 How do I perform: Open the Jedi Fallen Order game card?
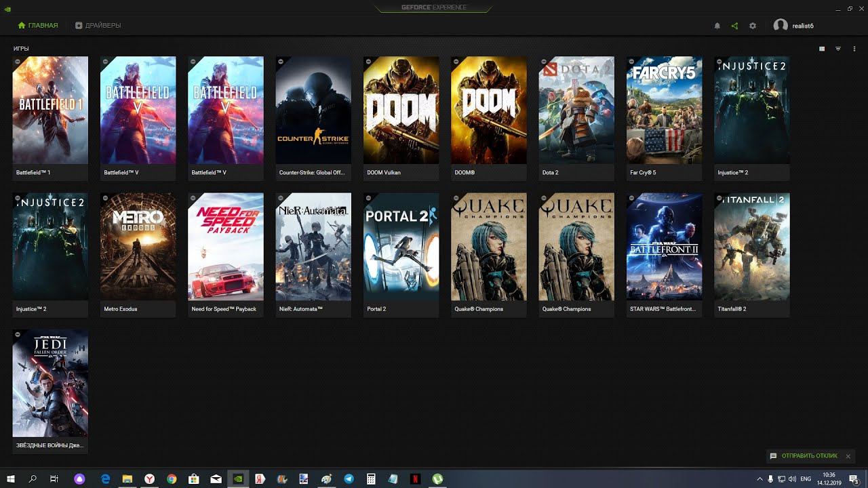[50, 391]
